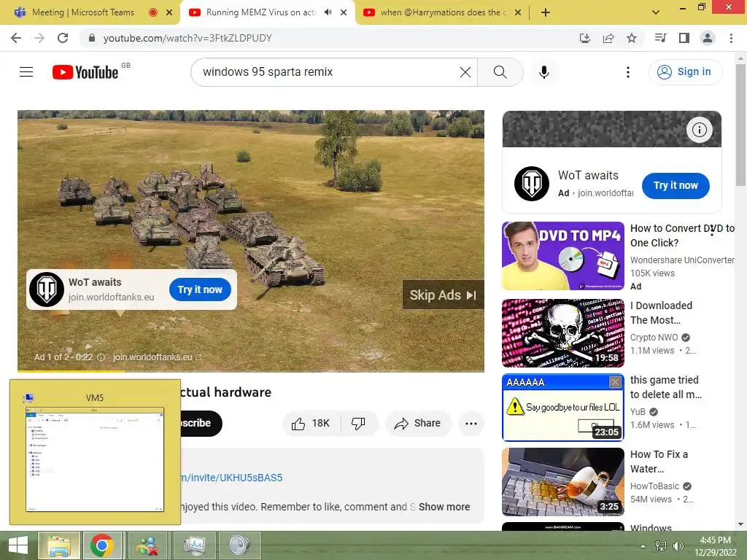
Task: Click Try it now in video overlay
Action: pos(200,289)
